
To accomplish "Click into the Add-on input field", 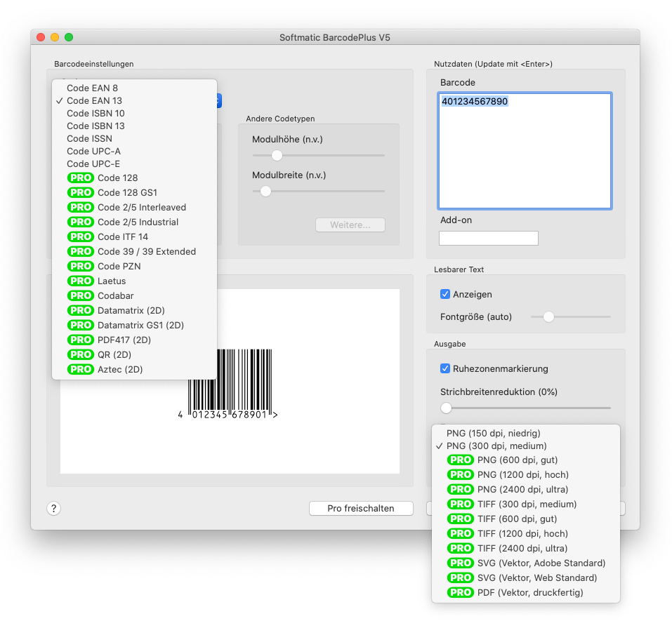I will click(488, 239).
